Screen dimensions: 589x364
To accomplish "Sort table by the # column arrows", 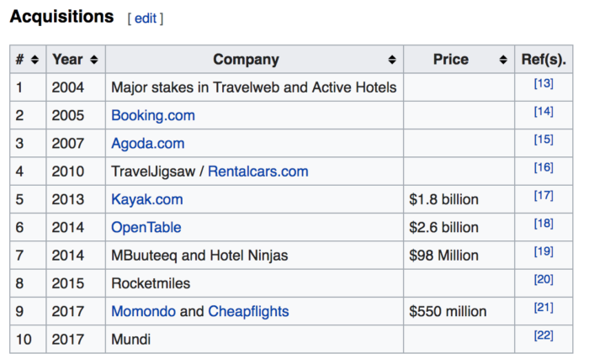I will point(34,60).
